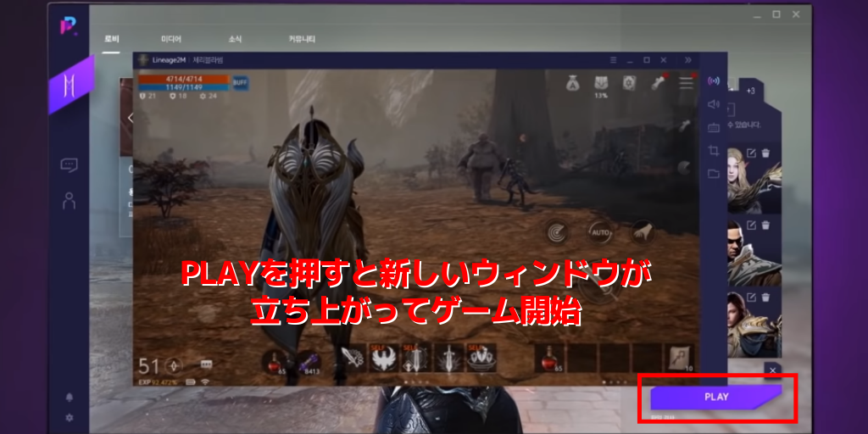The image size is (868, 434).
Task: Toggle the AUTO hunt button
Action: click(599, 231)
